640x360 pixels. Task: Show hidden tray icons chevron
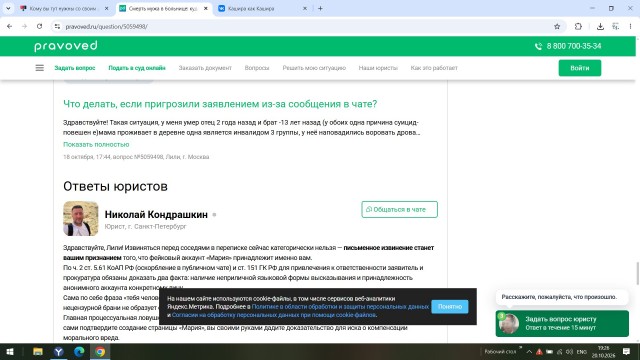[x=529, y=351]
